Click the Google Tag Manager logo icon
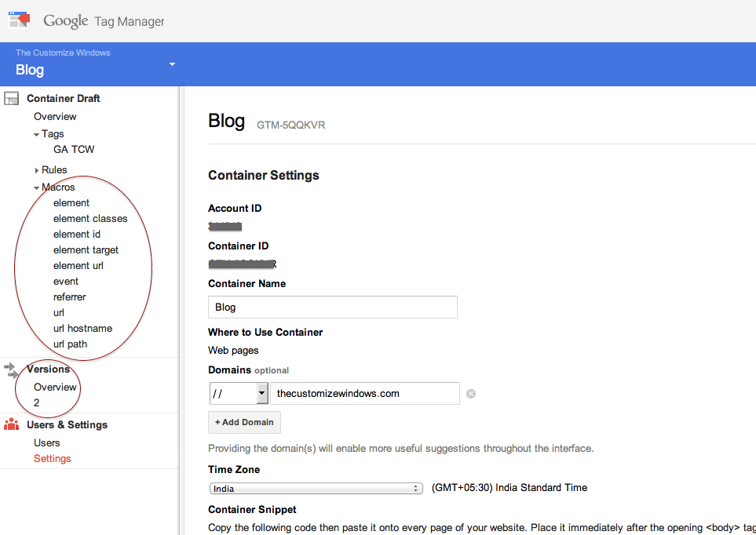The width and height of the screenshot is (756, 535). pyautogui.click(x=20, y=20)
